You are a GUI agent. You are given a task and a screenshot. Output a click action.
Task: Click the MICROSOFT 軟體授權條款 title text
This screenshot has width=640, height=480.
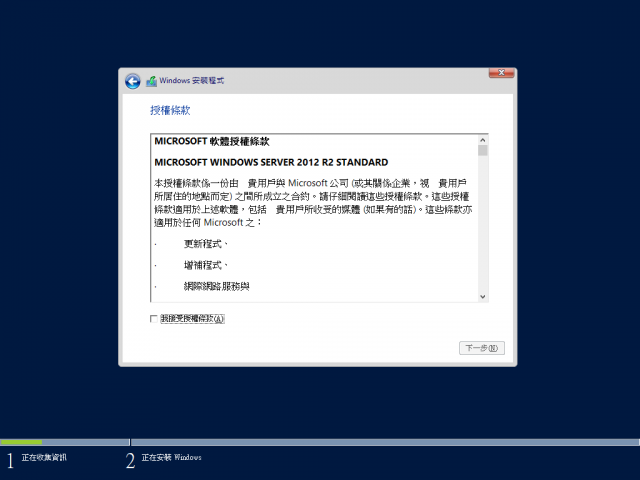pos(212,142)
